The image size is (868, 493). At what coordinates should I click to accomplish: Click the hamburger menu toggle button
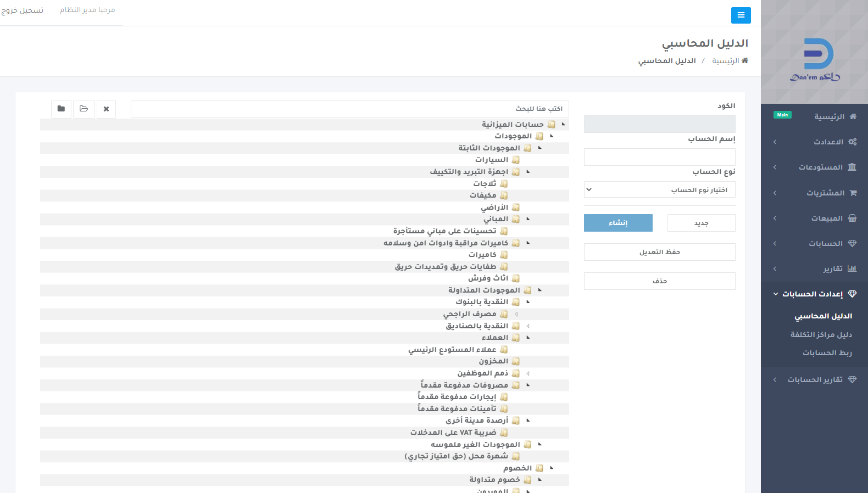point(741,15)
